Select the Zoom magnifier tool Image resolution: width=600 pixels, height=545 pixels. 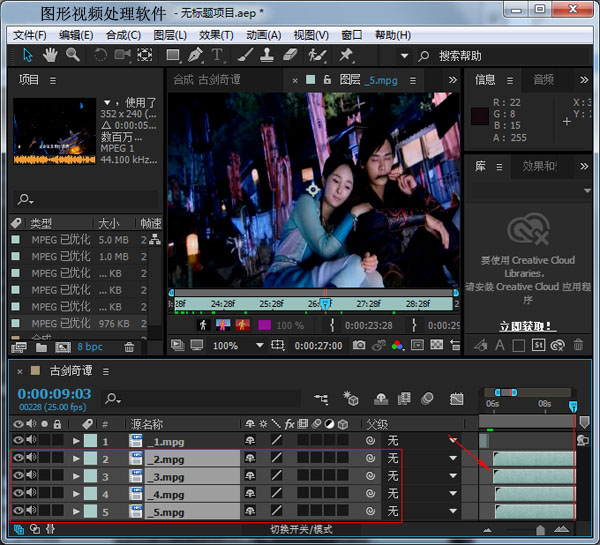coord(73,55)
